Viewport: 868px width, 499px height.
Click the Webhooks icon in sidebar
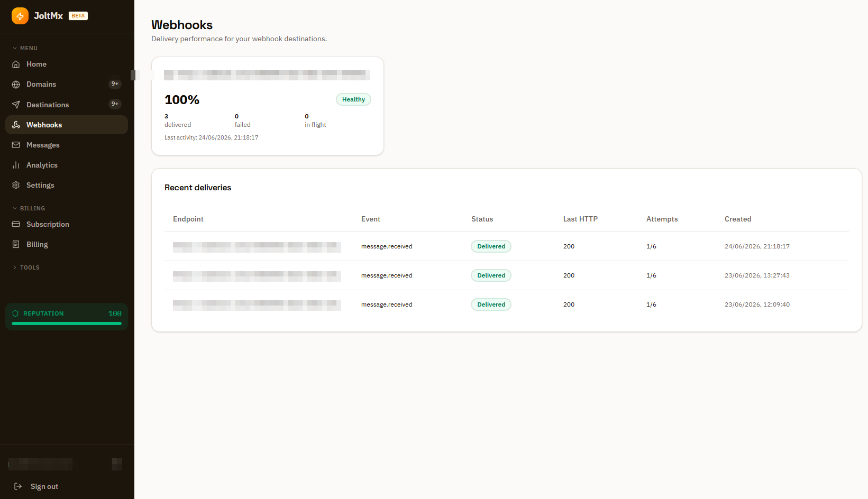[16, 125]
